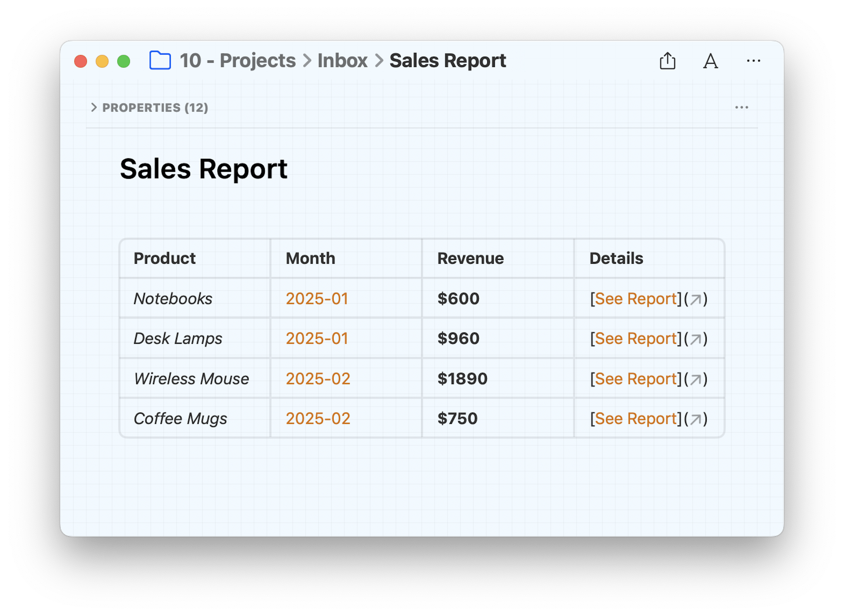
Task: Open the properties section ellipsis menu
Action: 741,107
